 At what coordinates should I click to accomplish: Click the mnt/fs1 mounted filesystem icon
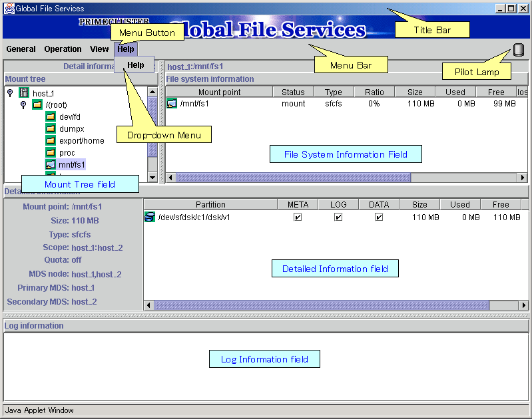click(51, 164)
